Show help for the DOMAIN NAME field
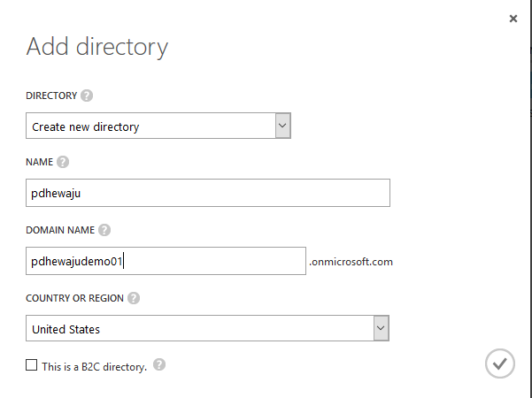 point(104,230)
